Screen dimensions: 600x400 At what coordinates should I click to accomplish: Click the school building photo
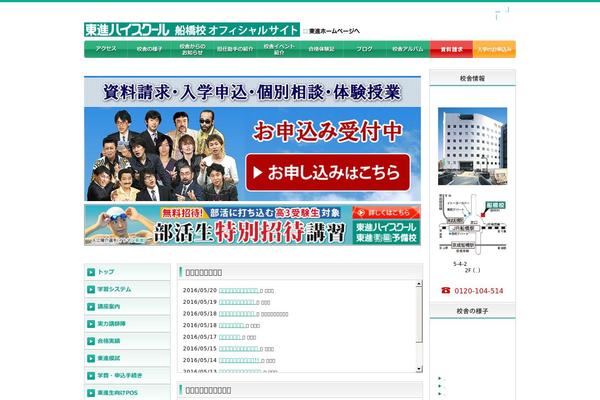pyautogui.click(x=473, y=146)
